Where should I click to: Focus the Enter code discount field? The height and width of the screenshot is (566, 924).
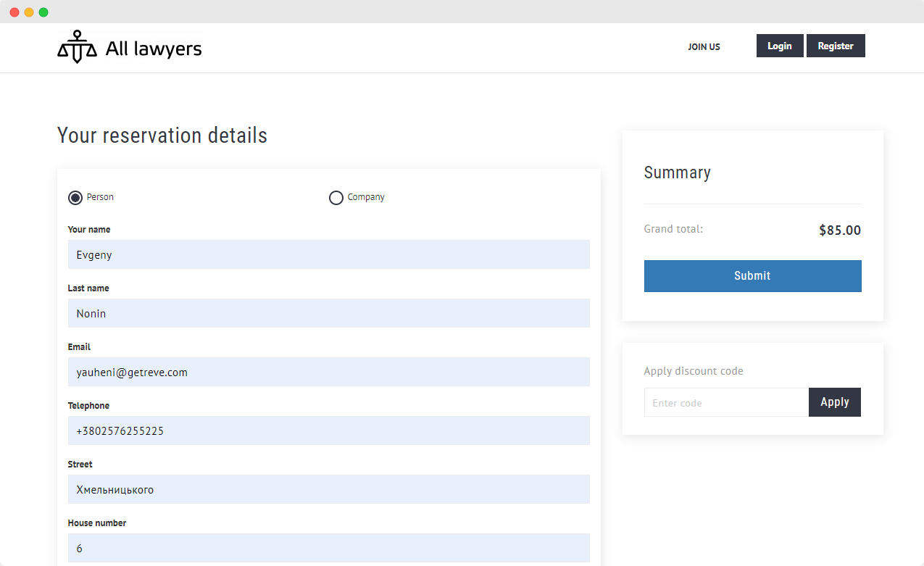[726, 402]
